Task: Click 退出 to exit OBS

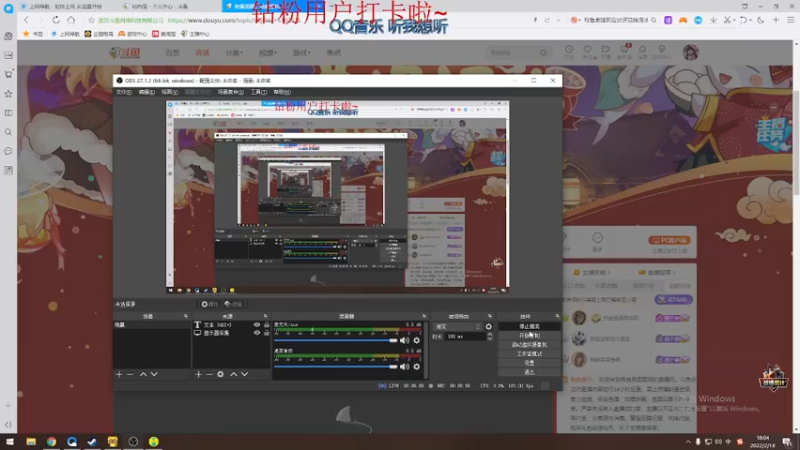Action: [x=529, y=372]
